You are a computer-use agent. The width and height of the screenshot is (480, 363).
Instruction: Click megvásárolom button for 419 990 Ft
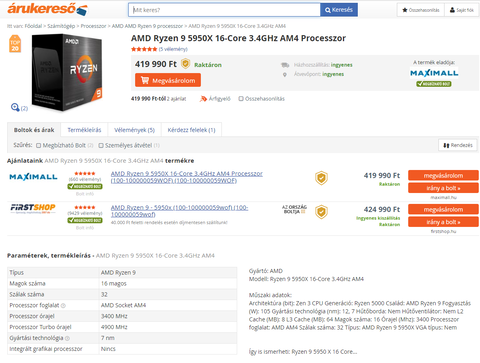click(x=443, y=175)
